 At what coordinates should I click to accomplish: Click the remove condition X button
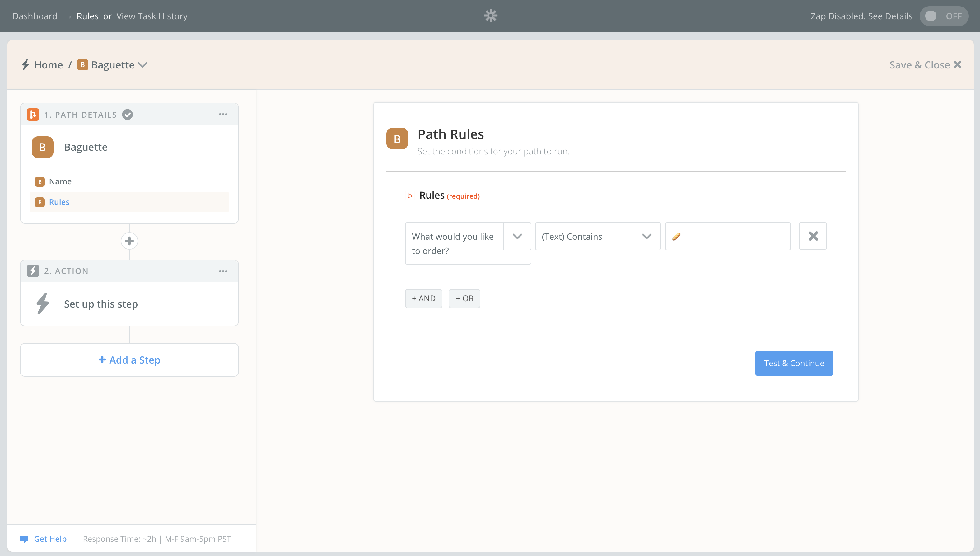[813, 236]
